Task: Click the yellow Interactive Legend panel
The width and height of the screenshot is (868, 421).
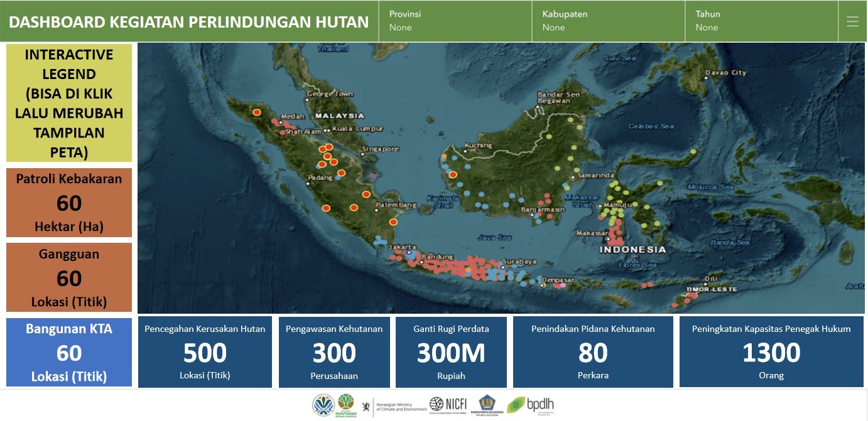Action: point(69,103)
